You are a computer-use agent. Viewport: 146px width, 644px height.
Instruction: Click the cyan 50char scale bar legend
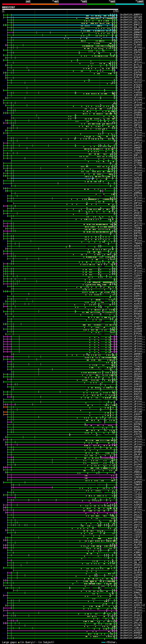(x=103, y=642)
